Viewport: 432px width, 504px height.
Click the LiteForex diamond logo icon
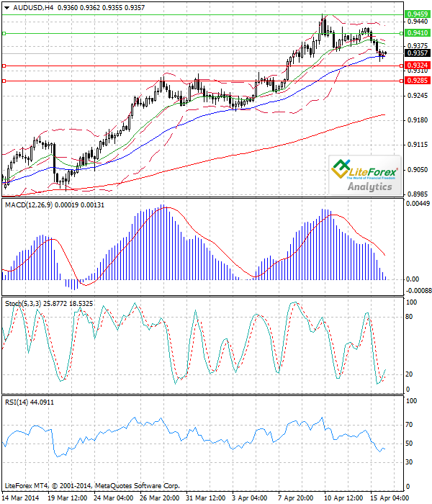pos(339,170)
